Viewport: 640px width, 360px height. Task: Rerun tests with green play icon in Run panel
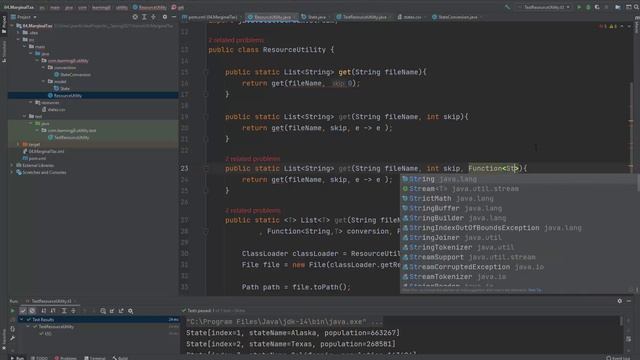click(13, 311)
